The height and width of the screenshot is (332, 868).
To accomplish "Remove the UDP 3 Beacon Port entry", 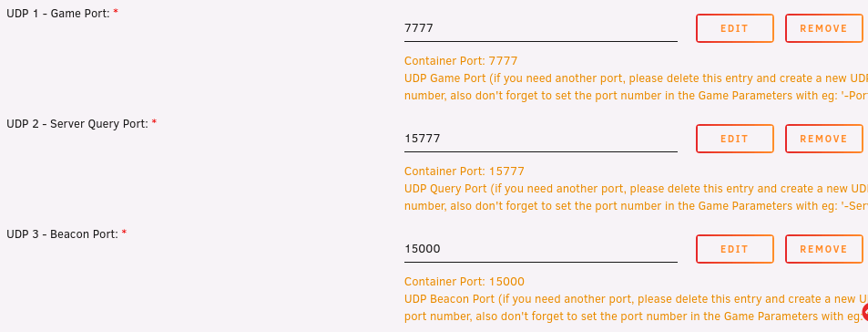I will click(x=823, y=249).
